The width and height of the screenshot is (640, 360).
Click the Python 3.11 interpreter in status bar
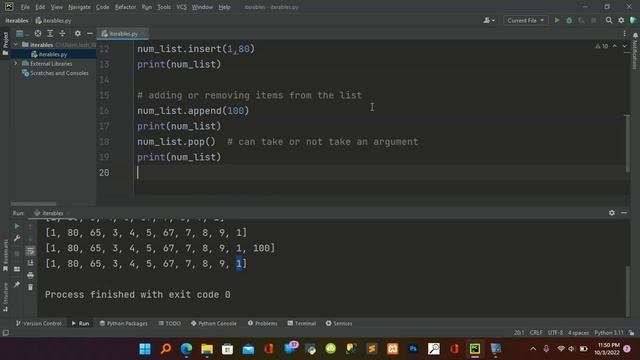[x=609, y=333]
